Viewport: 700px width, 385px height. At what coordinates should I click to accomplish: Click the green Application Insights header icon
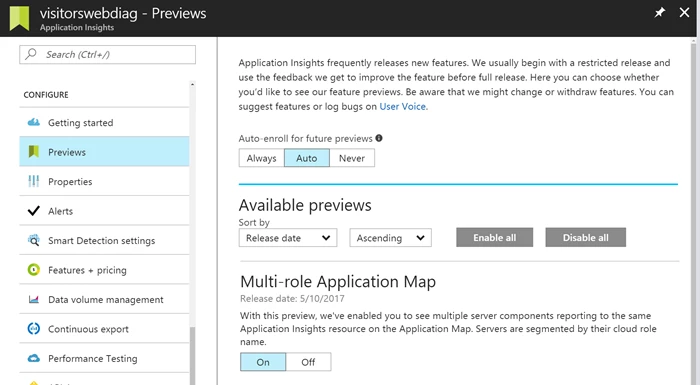coord(20,18)
